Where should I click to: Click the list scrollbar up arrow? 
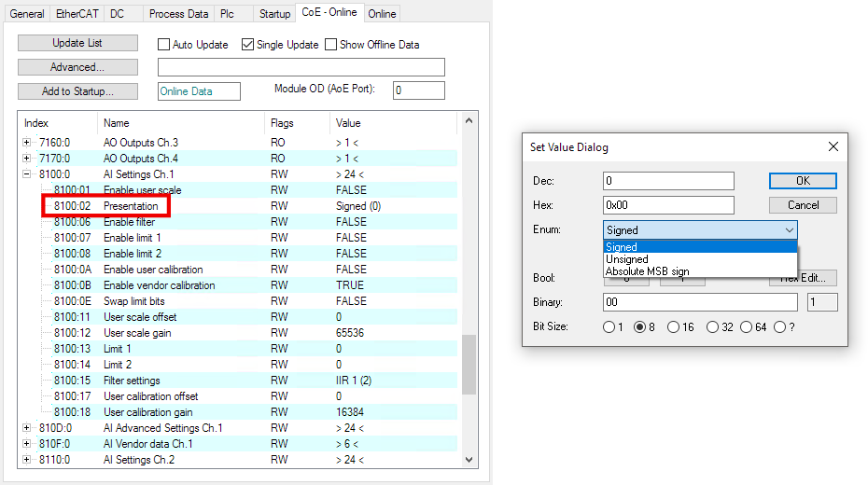(469, 120)
